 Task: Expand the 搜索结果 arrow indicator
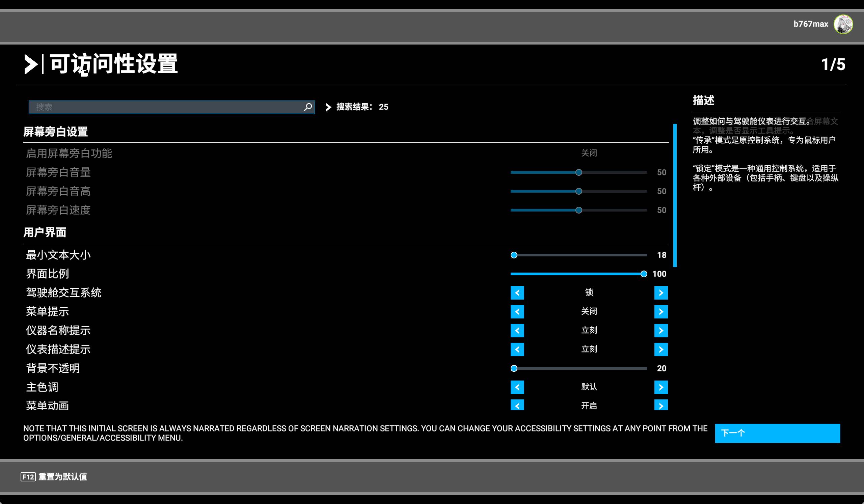pyautogui.click(x=328, y=107)
